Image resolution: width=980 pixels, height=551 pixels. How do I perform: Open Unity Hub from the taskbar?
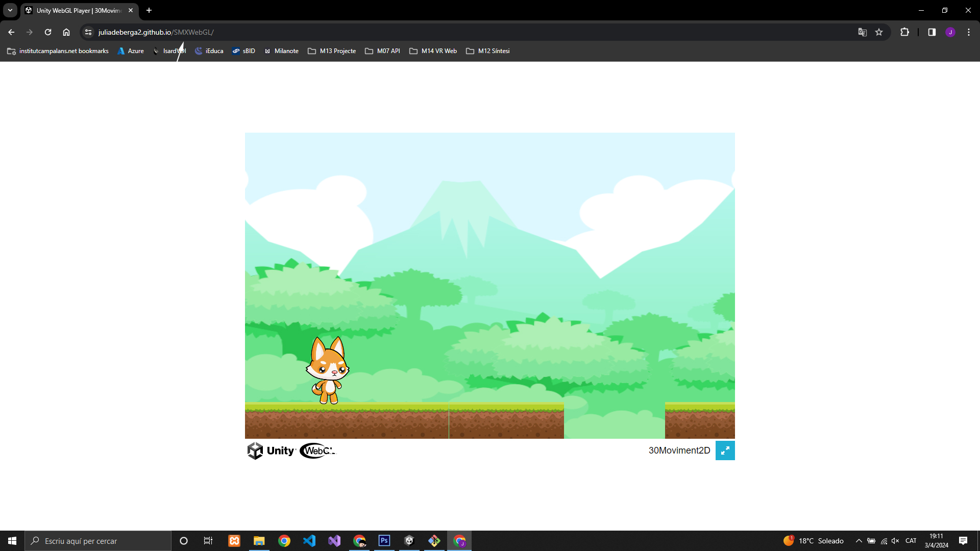click(409, 541)
